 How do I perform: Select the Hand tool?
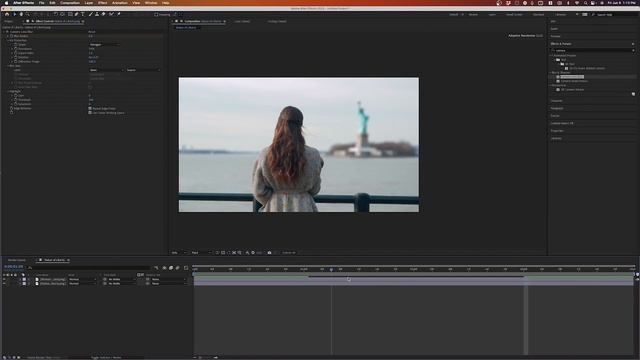click(x=21, y=14)
